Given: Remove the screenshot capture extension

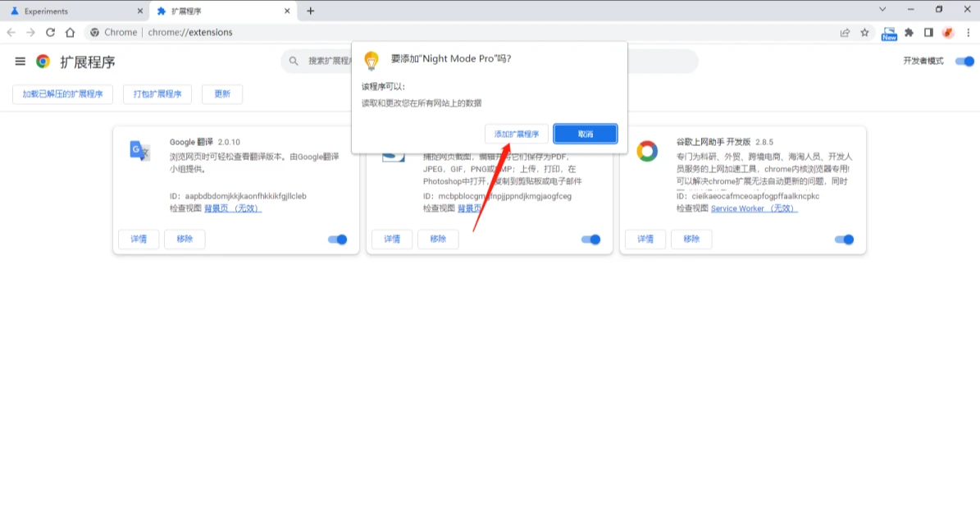Looking at the screenshot, I should (x=438, y=239).
